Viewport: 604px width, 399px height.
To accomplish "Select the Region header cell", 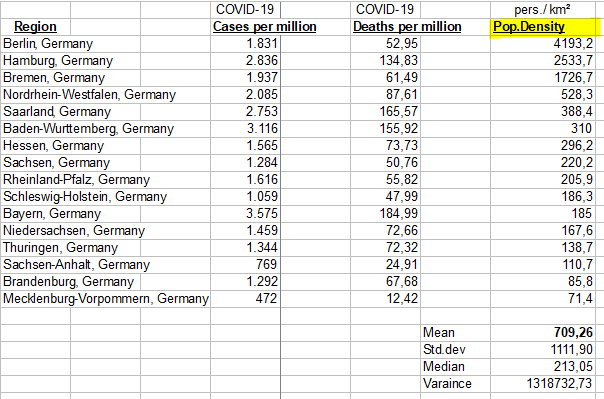I will click(35, 27).
